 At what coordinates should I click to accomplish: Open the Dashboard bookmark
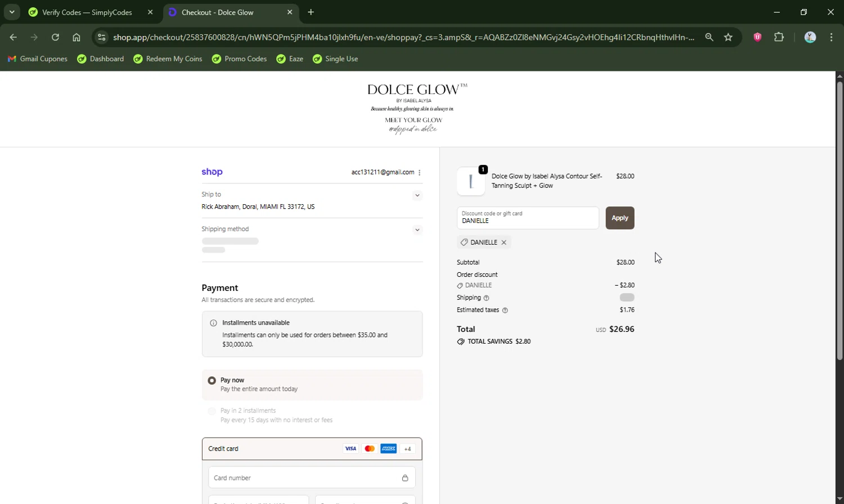(101, 58)
